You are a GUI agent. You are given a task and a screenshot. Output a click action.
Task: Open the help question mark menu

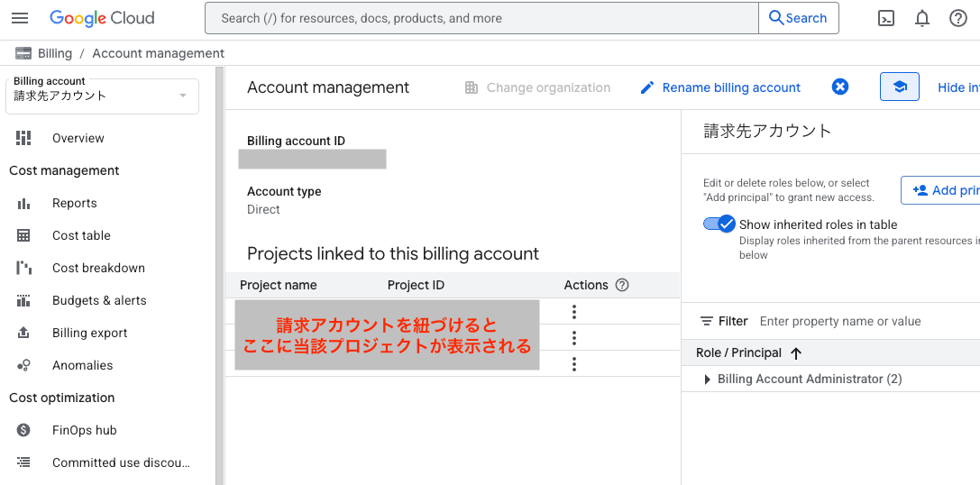tap(958, 18)
